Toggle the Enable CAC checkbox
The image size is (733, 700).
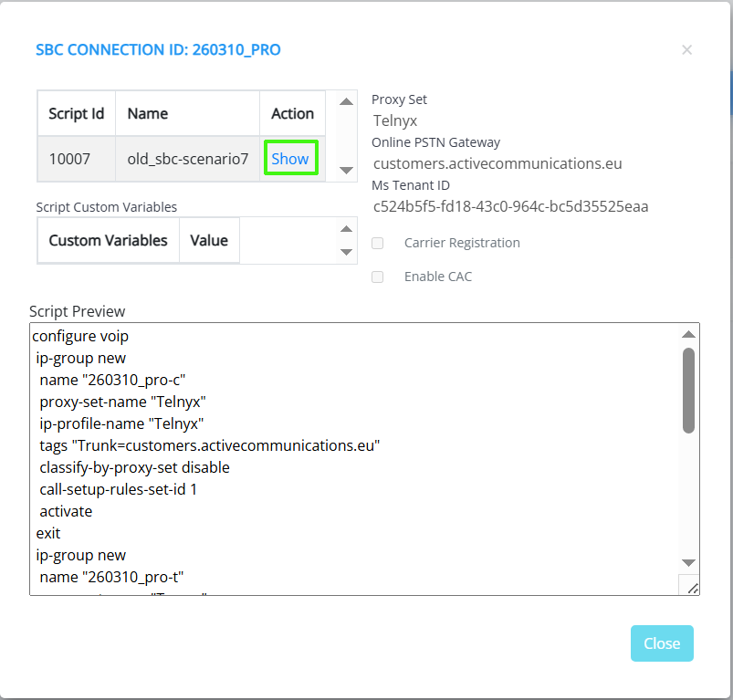tap(378, 277)
